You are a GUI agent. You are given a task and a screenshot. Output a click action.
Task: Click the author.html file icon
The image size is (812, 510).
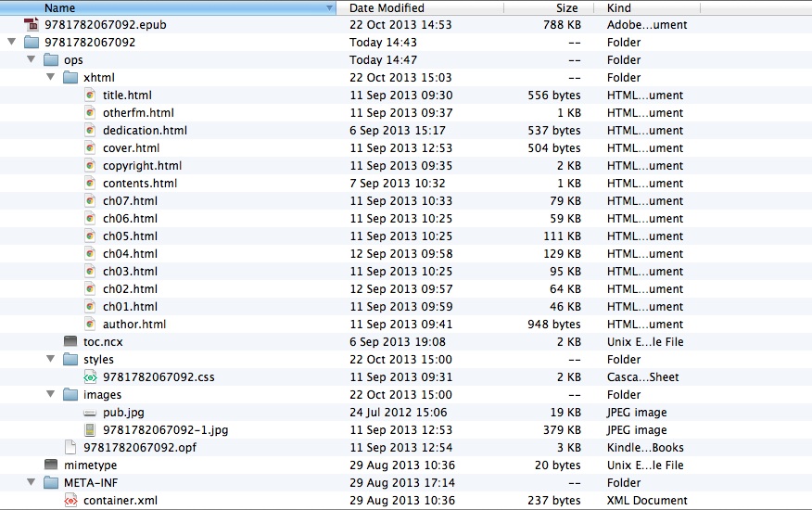pos(90,324)
